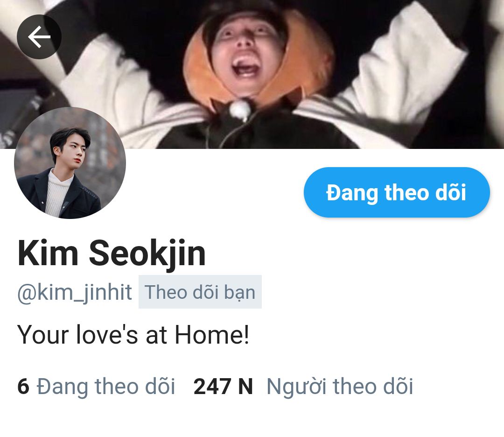Click the Theo dõi bạn badge
This screenshot has height=437, width=504.
[200, 292]
